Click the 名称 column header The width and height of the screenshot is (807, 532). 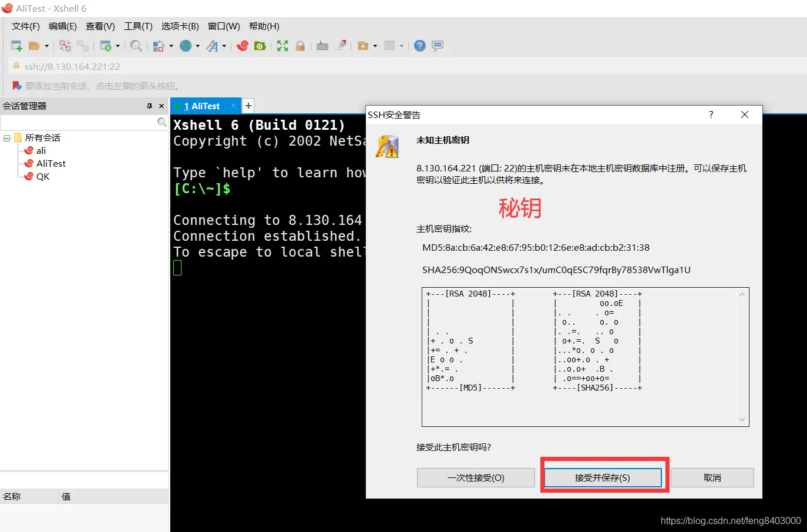pos(29,497)
